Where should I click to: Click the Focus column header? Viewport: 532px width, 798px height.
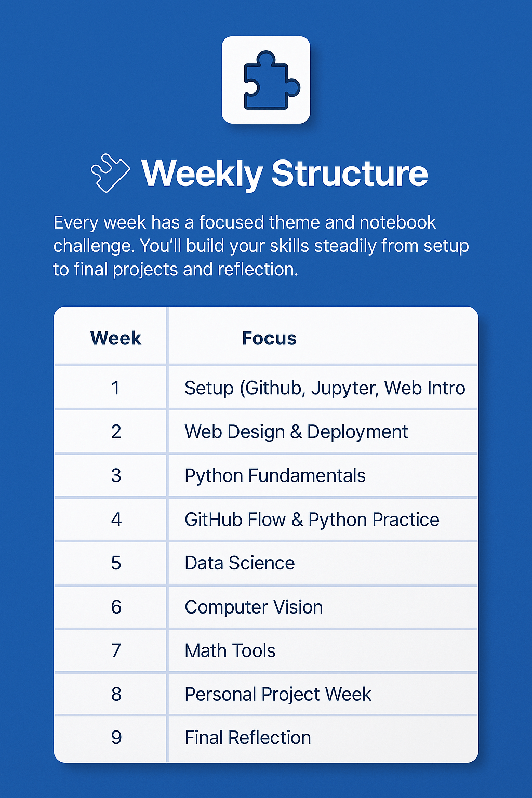click(x=269, y=338)
